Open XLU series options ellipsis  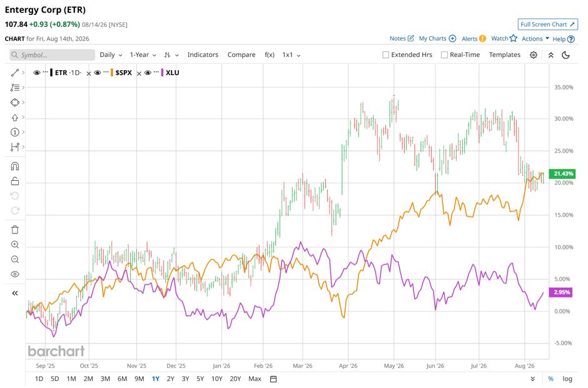click(156, 71)
